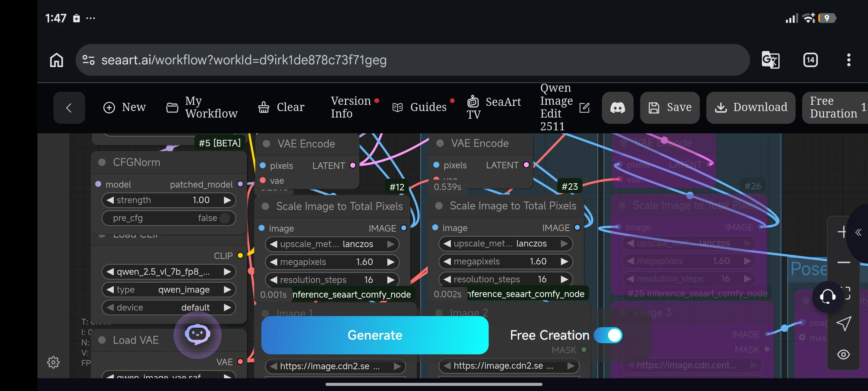Open site settings icon in address bar

[x=88, y=60]
